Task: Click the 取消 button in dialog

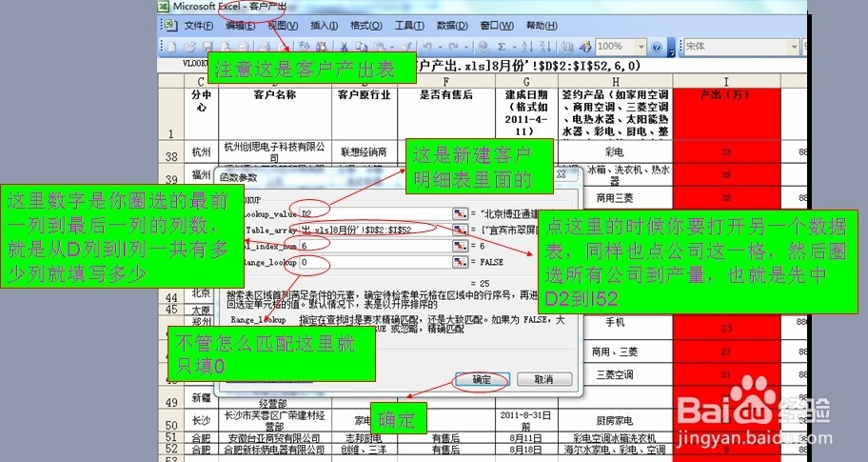Action: coord(543,379)
